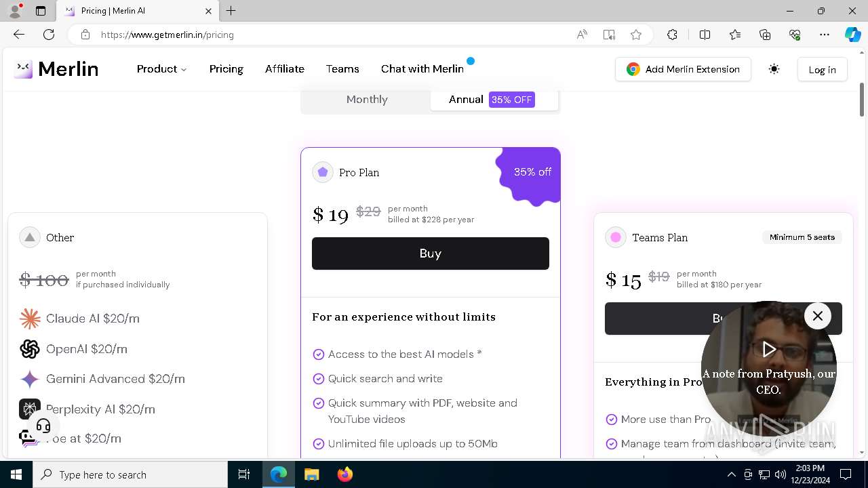Click the Claude AI logo icon
Viewport: 868px width, 488px height.
(x=30, y=319)
